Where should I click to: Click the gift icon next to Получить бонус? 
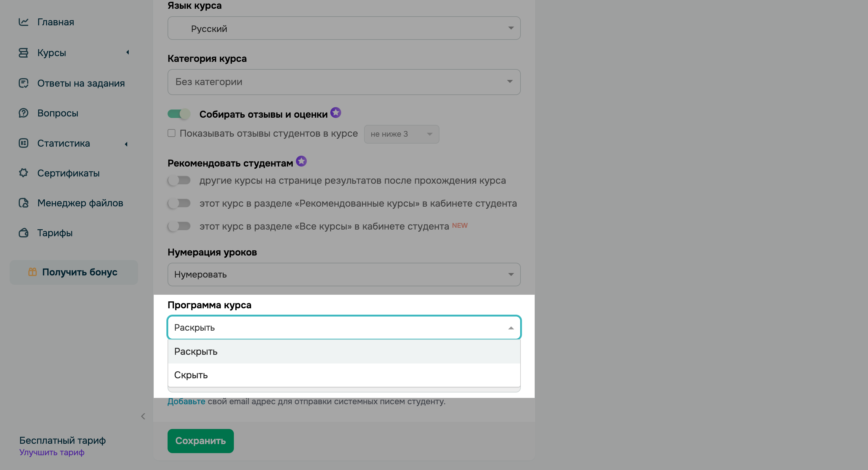(x=32, y=272)
